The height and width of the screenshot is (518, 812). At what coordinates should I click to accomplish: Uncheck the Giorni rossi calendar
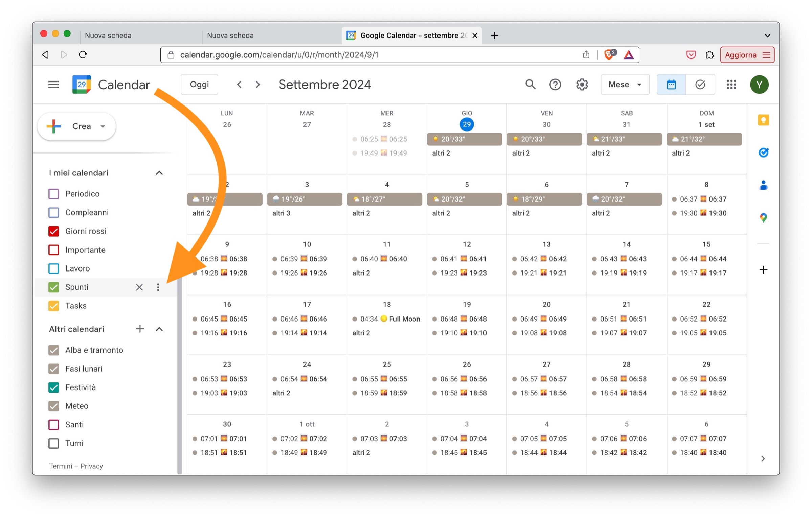tap(54, 231)
